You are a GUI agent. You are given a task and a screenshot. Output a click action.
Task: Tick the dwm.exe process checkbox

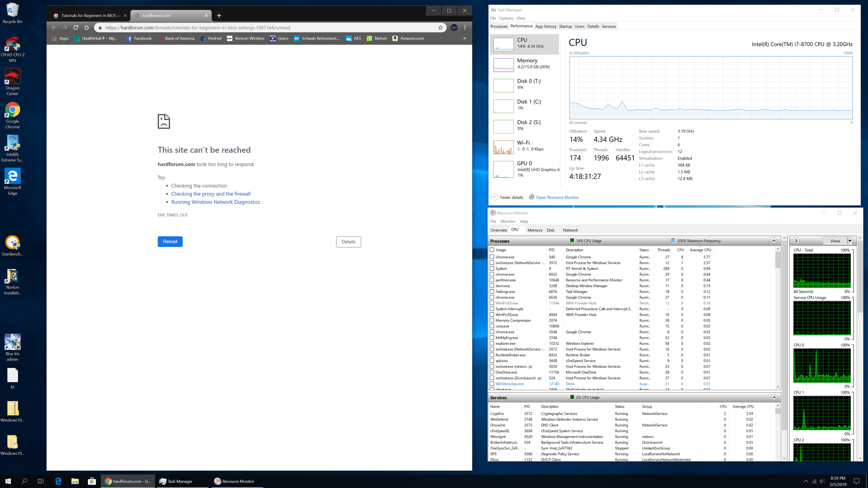pos(492,286)
